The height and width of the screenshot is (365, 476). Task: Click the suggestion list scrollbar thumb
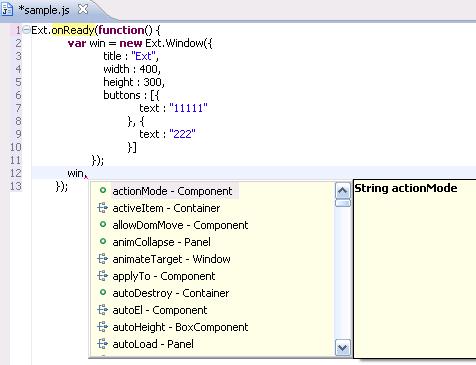pyautogui.click(x=342, y=203)
